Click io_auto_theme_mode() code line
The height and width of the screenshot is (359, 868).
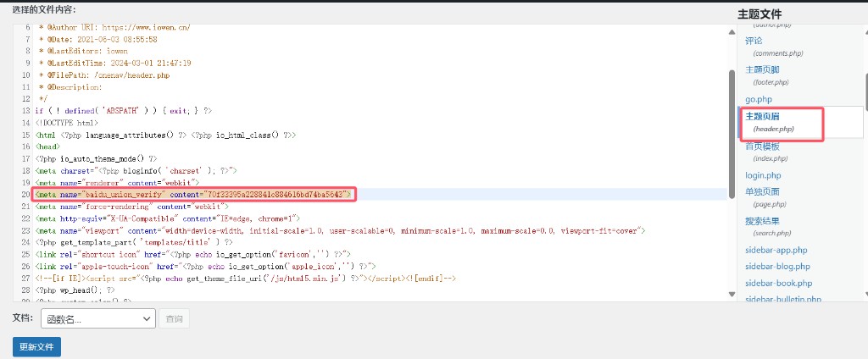[x=97, y=159]
